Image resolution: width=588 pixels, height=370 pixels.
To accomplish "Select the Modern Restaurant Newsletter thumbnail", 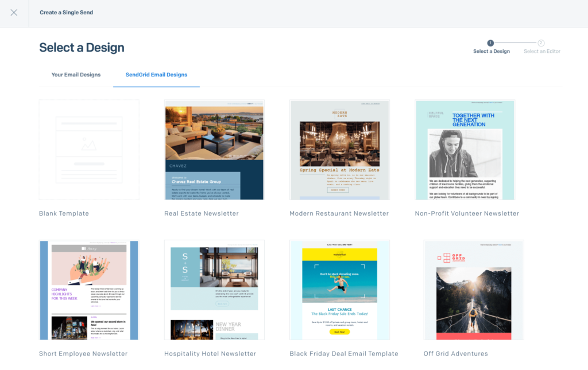I will pyautogui.click(x=339, y=150).
